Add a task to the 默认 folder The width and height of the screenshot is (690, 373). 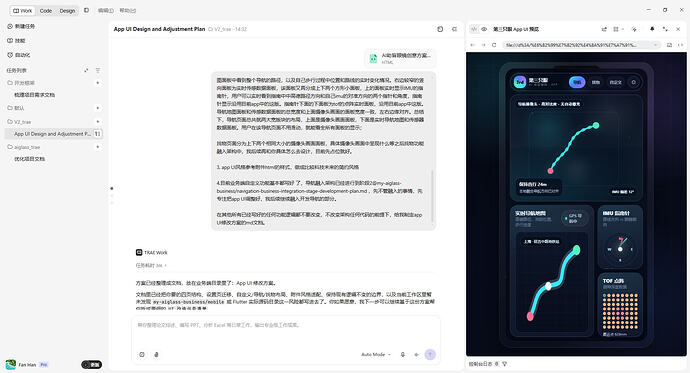pos(98,108)
